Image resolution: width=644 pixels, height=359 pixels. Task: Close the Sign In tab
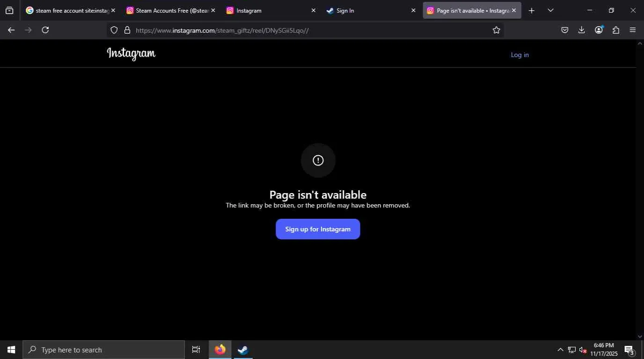413,10
